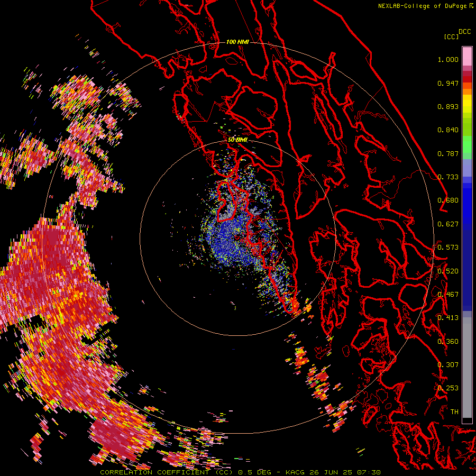This screenshot has height=476, width=476.
Task: Click the 50 NMI range ring label
Action: [x=237, y=140]
